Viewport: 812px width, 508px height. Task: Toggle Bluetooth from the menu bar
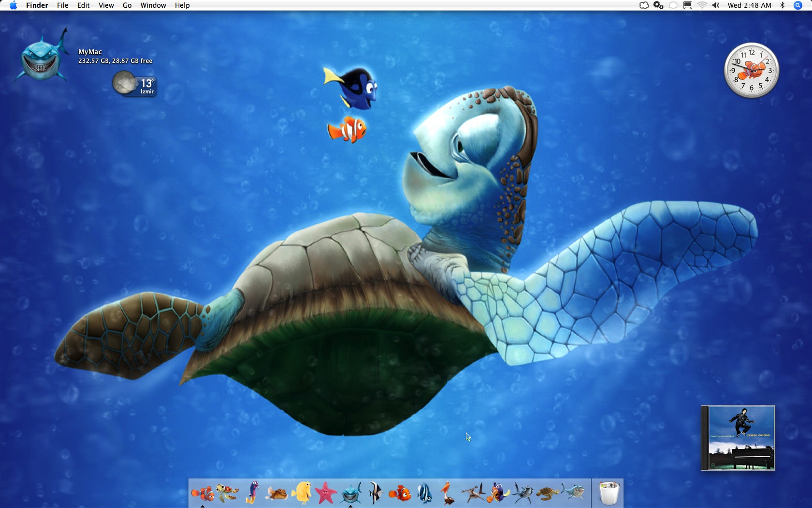click(x=783, y=5)
